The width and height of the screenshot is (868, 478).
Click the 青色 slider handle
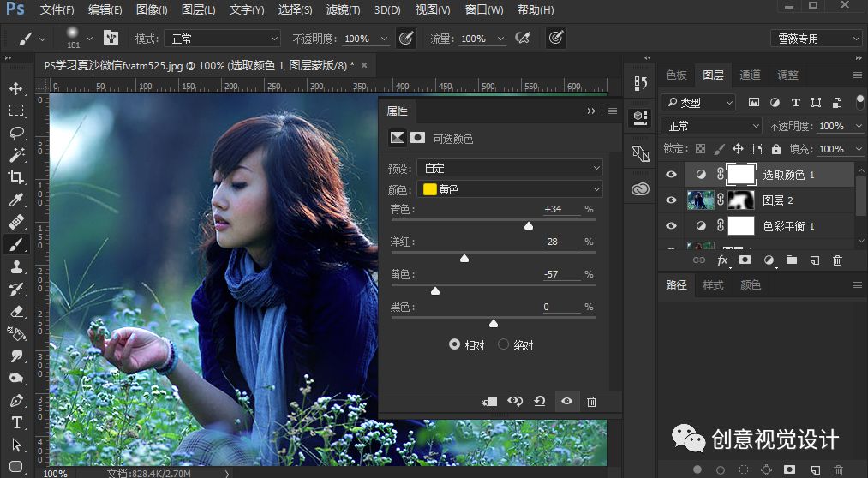[x=529, y=225]
